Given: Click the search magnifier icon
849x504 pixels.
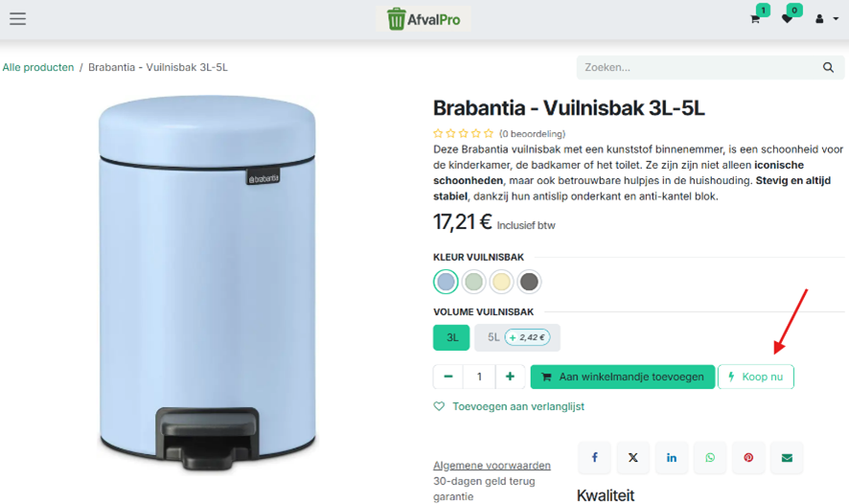Looking at the screenshot, I should 828,68.
